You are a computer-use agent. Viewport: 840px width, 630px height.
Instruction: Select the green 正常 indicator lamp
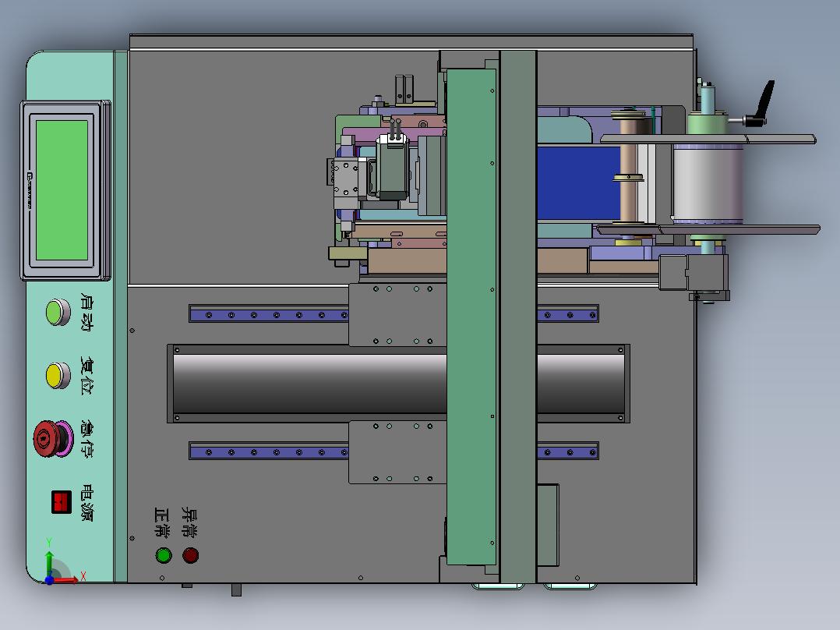pos(164,555)
